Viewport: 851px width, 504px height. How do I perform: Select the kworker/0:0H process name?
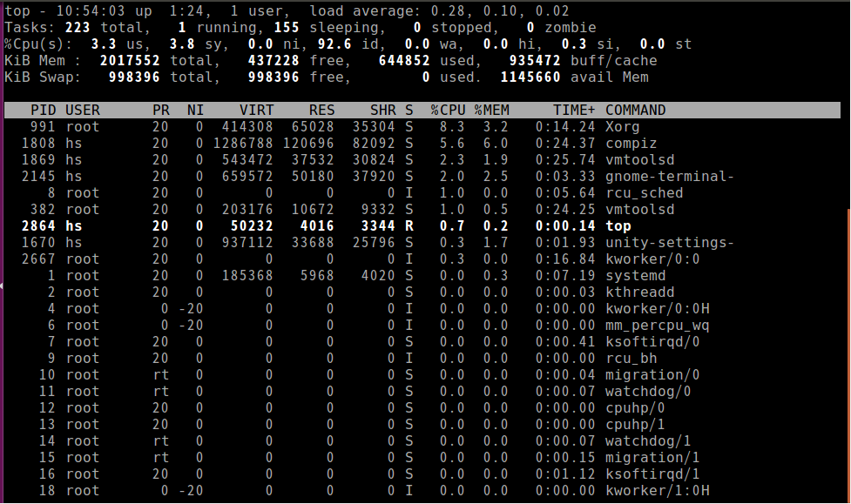point(658,309)
